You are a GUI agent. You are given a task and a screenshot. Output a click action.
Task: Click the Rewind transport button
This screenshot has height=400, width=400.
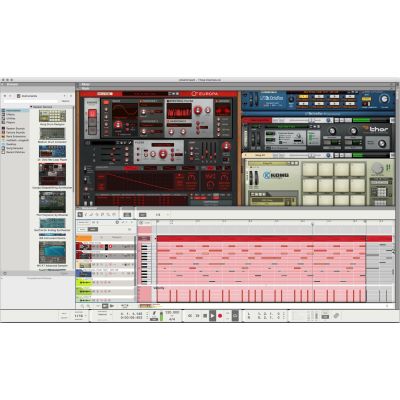tap(190, 315)
